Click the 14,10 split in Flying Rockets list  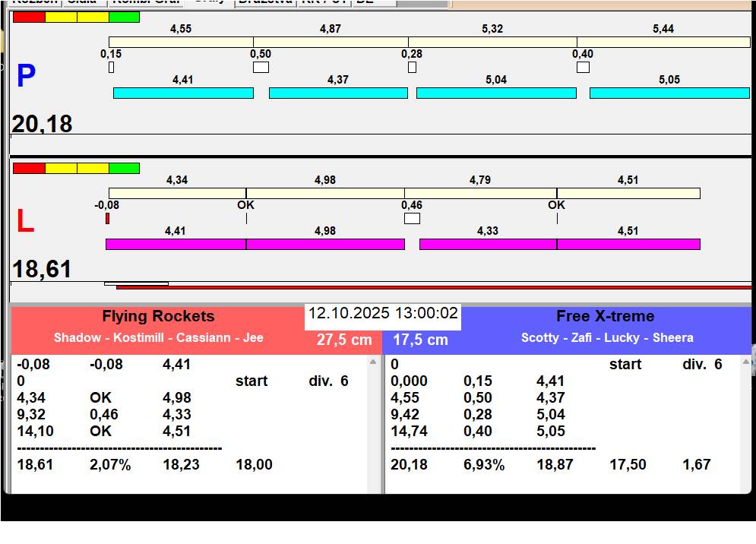pyautogui.click(x=35, y=432)
